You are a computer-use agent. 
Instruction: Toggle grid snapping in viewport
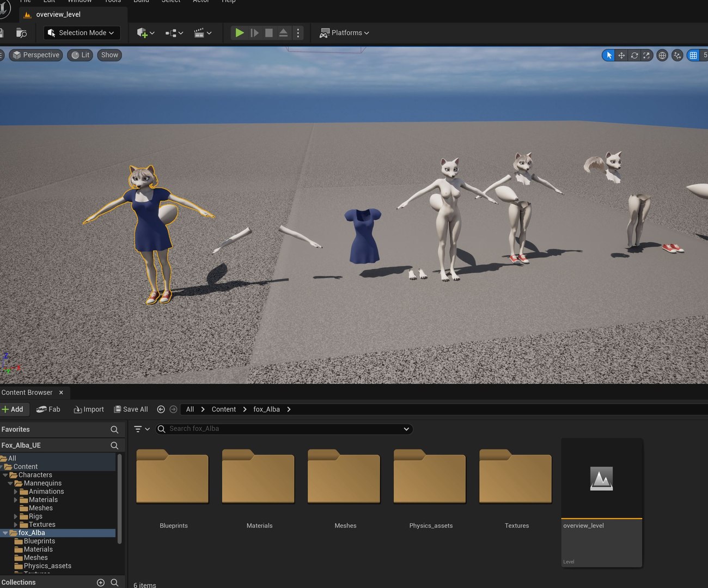pyautogui.click(x=693, y=55)
